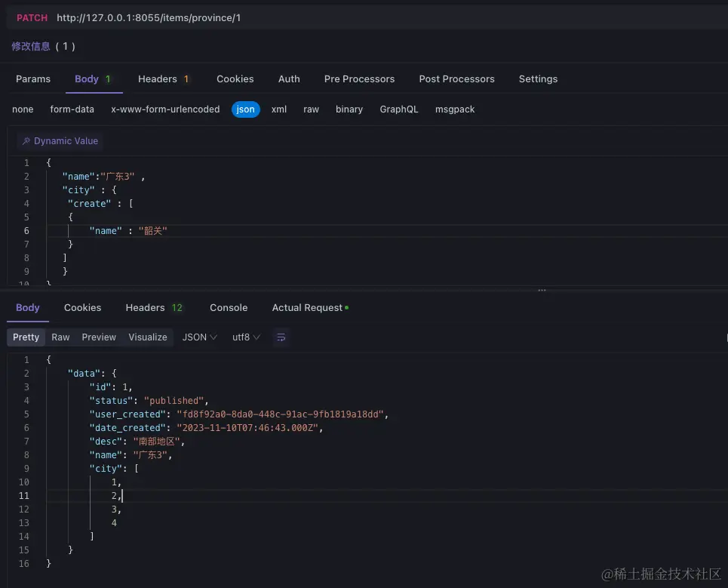The image size is (728, 588).
Task: Click the 修改信息 request title link
Action: 30,46
